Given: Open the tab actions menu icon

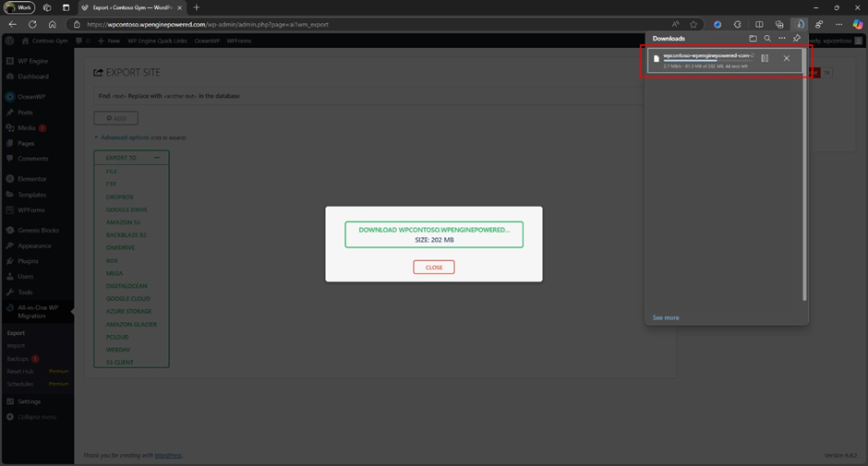Looking at the screenshot, I should 66,7.
